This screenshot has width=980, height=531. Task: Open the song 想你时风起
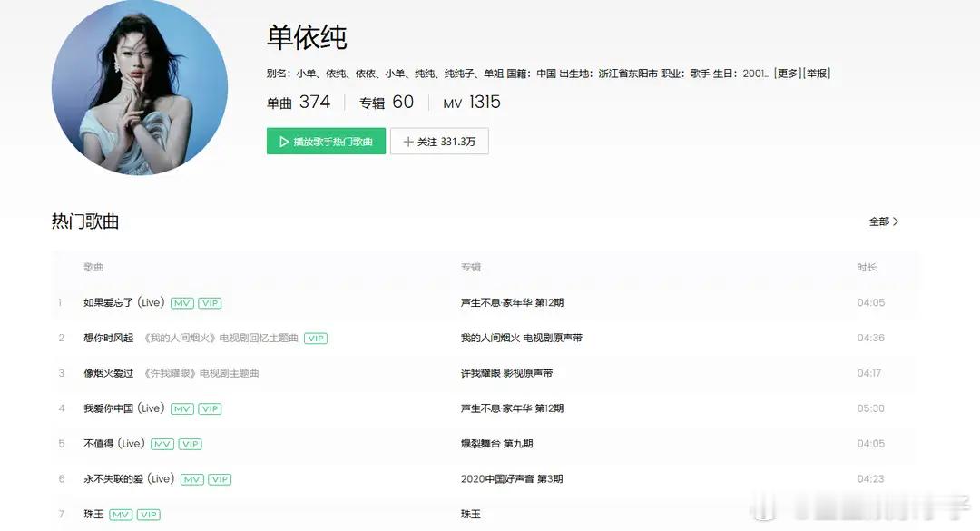[x=109, y=338]
